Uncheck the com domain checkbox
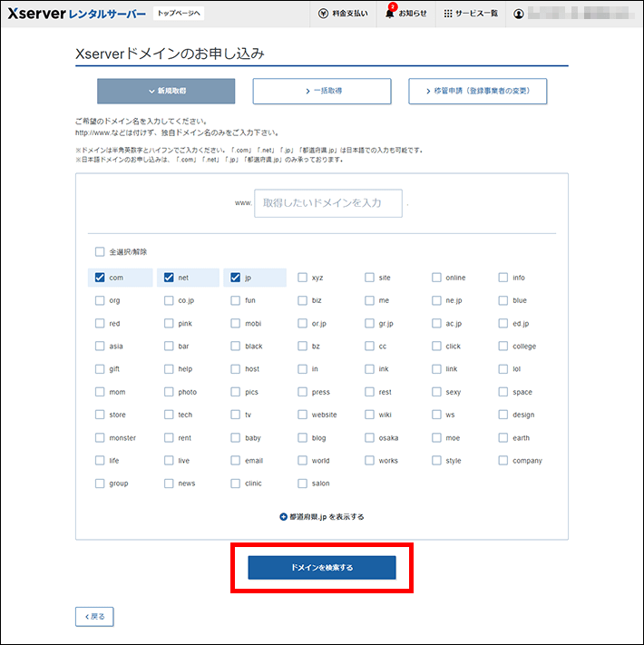644x645 pixels. (100, 278)
